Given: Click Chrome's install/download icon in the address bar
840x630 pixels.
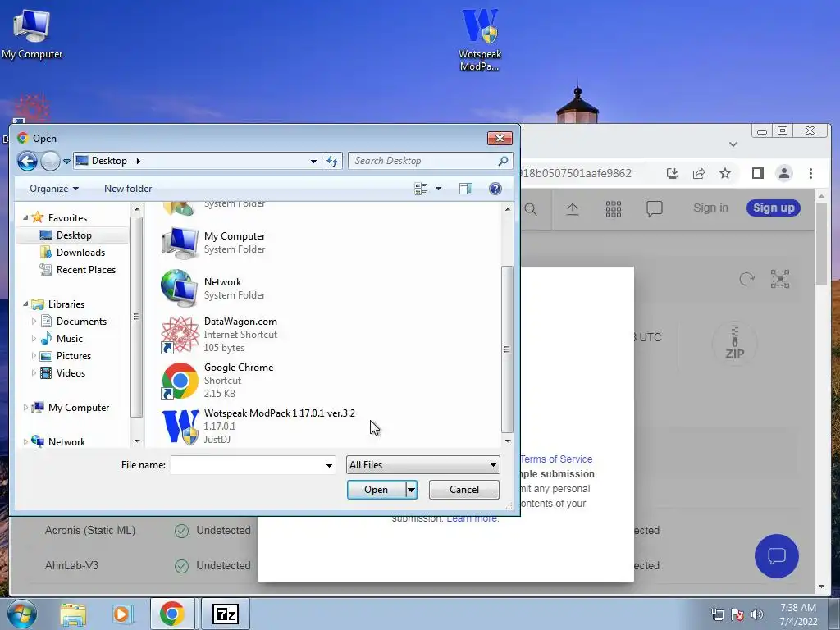Looking at the screenshot, I should point(673,173).
